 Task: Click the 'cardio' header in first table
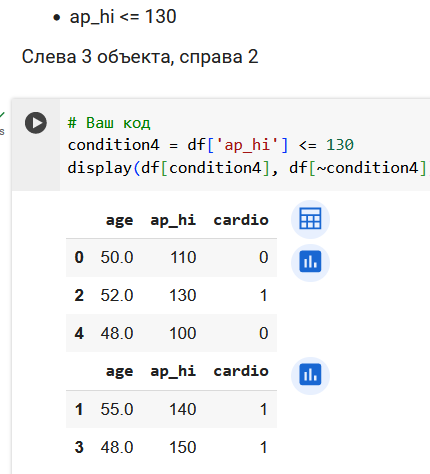[x=241, y=220]
